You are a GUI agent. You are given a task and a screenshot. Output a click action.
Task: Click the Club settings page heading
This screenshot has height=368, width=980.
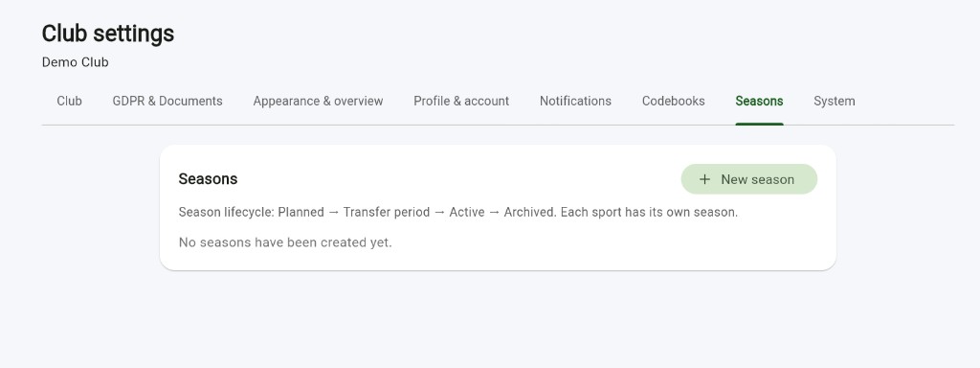108,34
